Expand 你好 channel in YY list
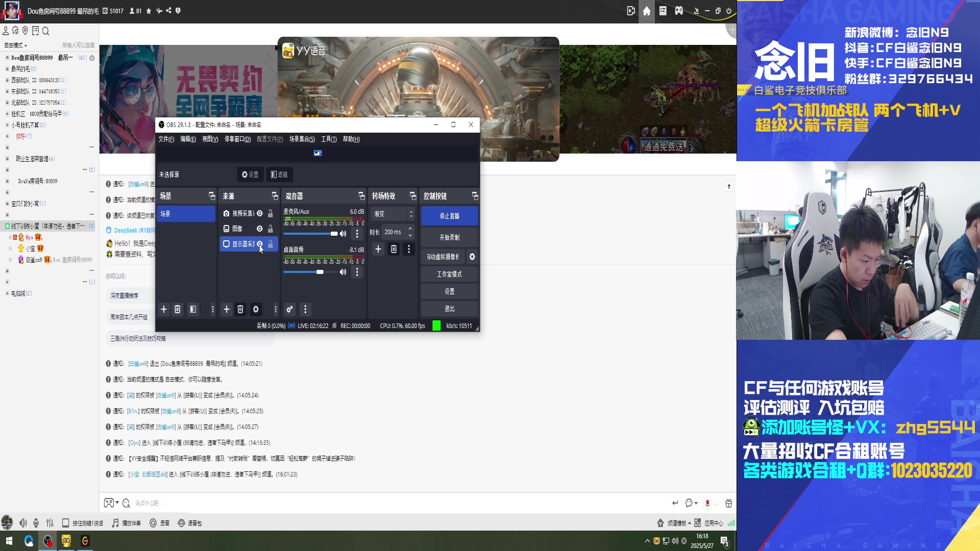The height and width of the screenshot is (551, 980). [x=7, y=136]
